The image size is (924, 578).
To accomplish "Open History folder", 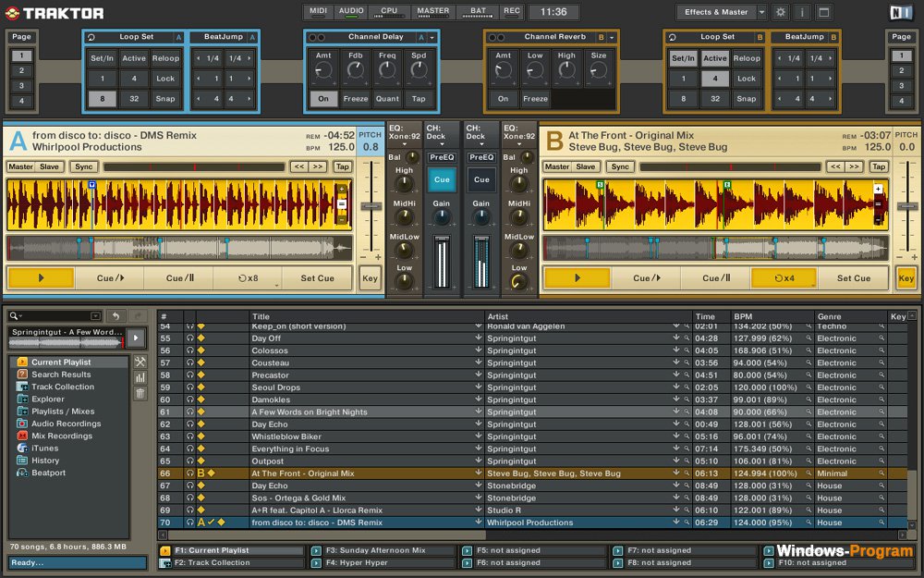I will pos(45,461).
